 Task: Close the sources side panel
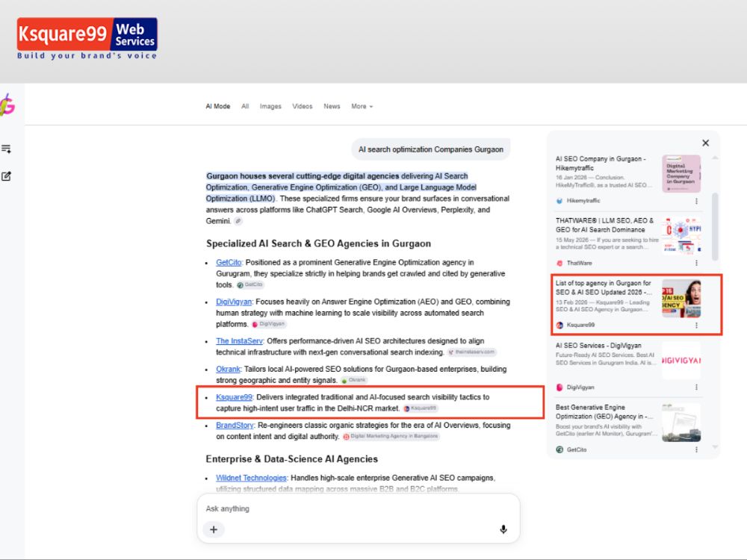[x=706, y=143]
